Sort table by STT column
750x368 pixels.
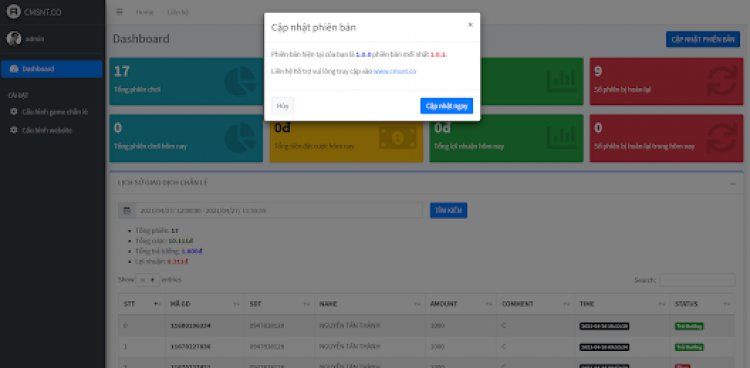pyautogui.click(x=142, y=304)
